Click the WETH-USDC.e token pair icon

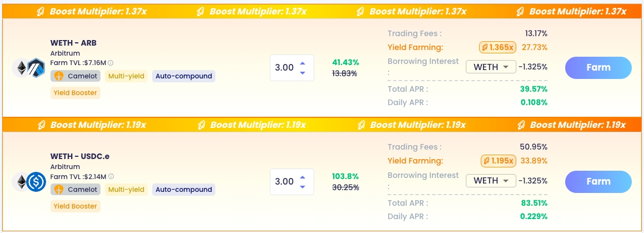28,181
